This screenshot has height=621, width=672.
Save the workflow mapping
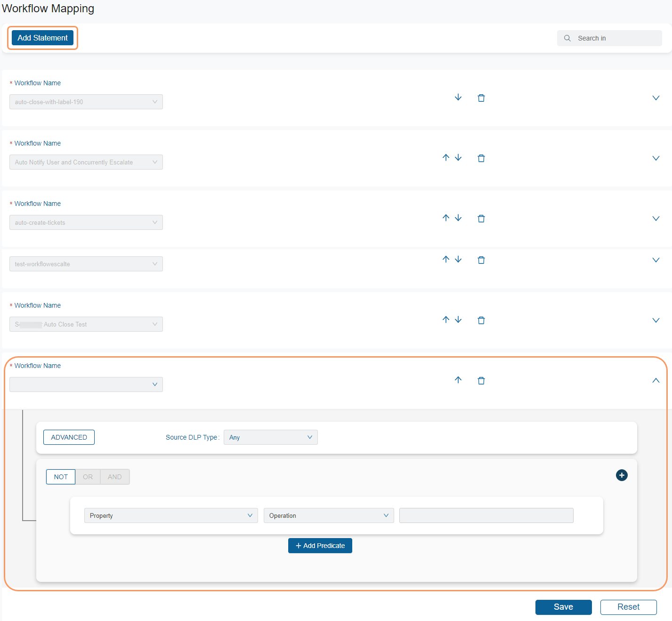point(563,607)
